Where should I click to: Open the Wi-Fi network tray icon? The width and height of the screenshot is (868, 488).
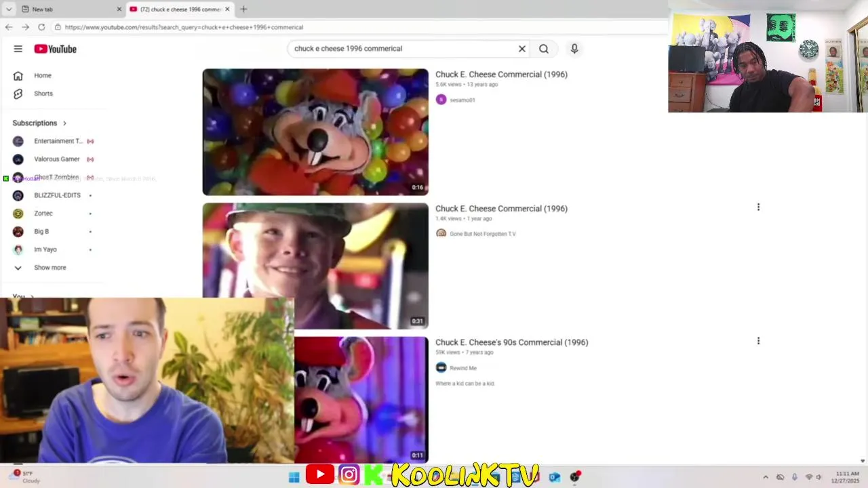pyautogui.click(x=808, y=477)
